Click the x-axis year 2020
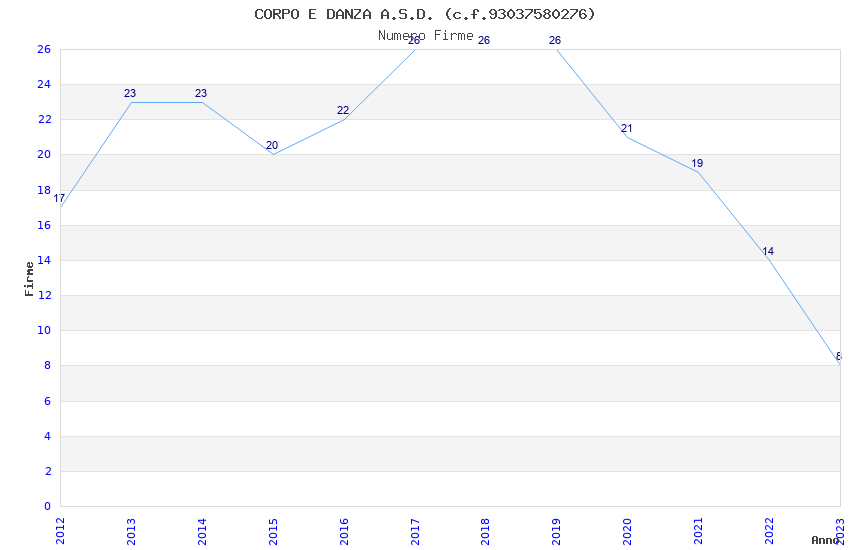Image resolution: width=850 pixels, height=550 pixels. coord(627,531)
